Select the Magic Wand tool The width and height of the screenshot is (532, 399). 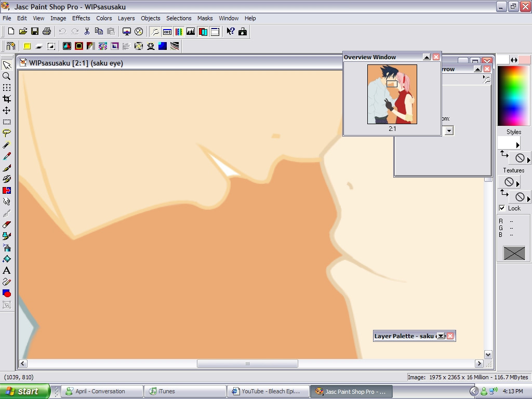7,145
